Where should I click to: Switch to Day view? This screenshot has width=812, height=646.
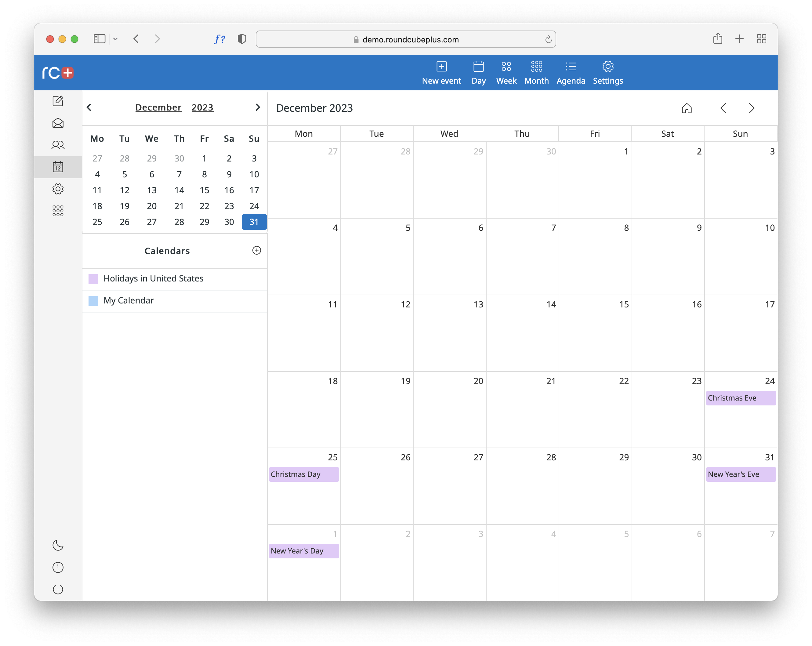(478, 73)
